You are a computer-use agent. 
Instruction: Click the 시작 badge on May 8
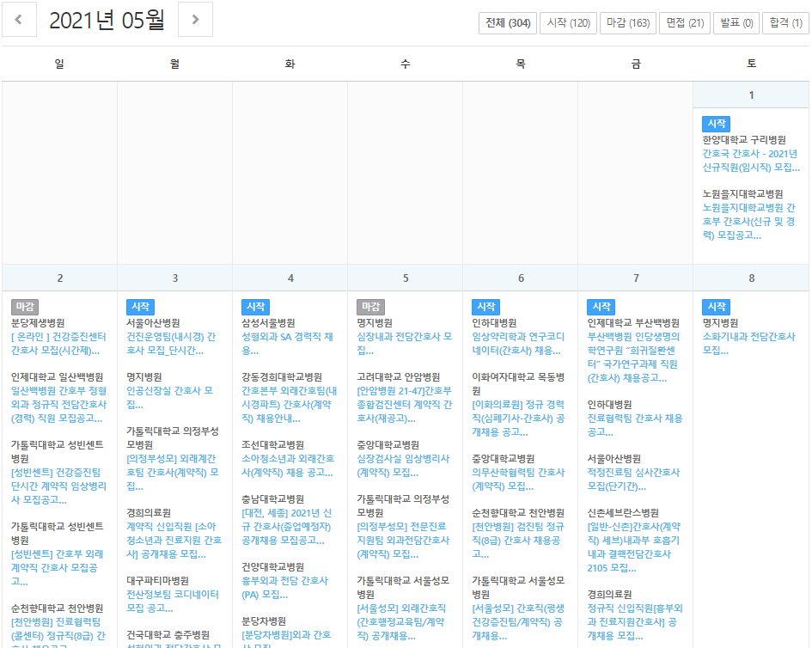point(717,307)
